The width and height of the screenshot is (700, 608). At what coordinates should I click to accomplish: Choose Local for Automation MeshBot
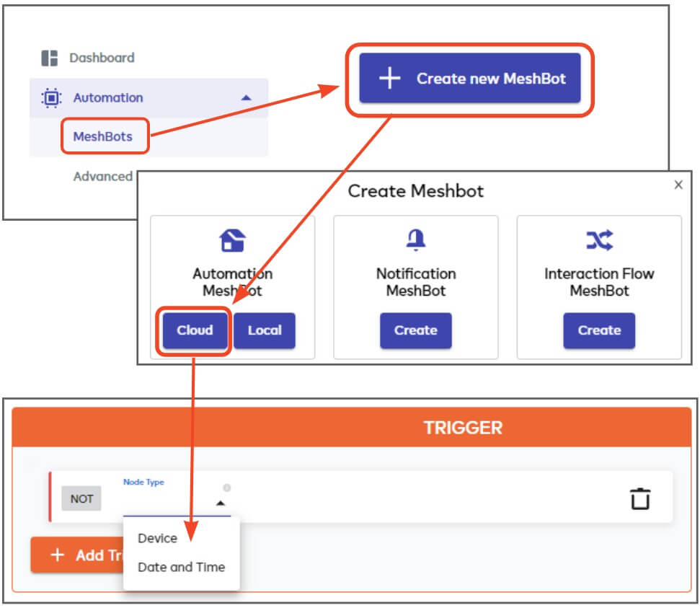[x=265, y=330]
